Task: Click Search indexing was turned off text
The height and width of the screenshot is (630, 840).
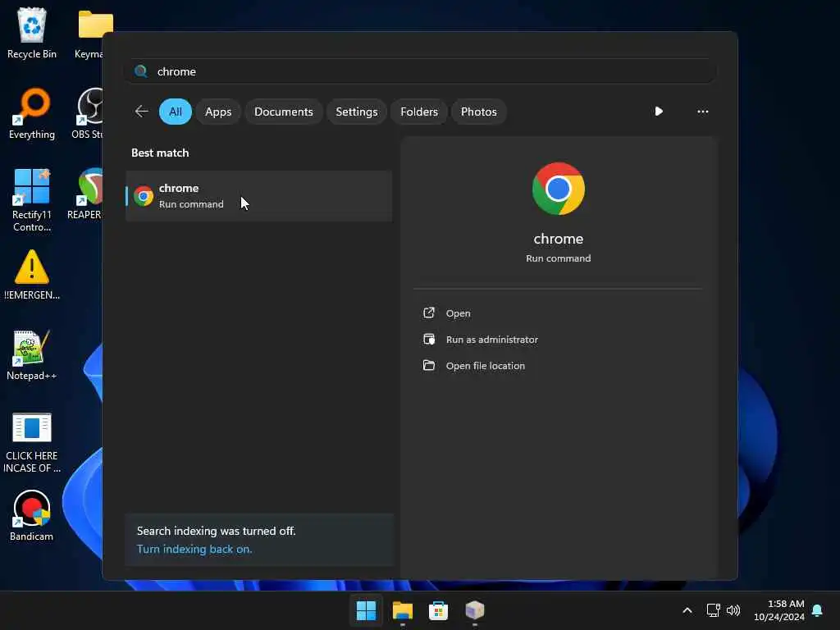Action: click(216, 531)
